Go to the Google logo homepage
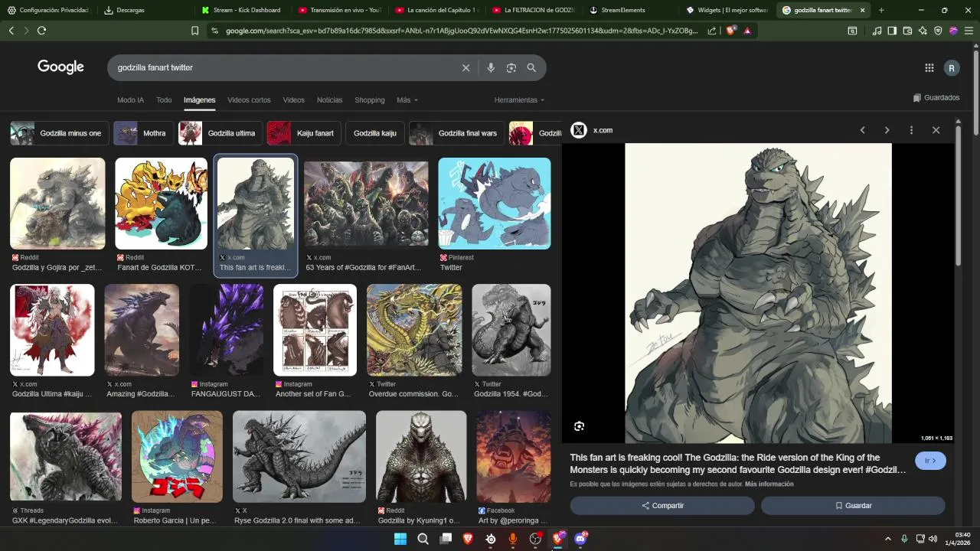This screenshot has width=980, height=551. [60, 67]
